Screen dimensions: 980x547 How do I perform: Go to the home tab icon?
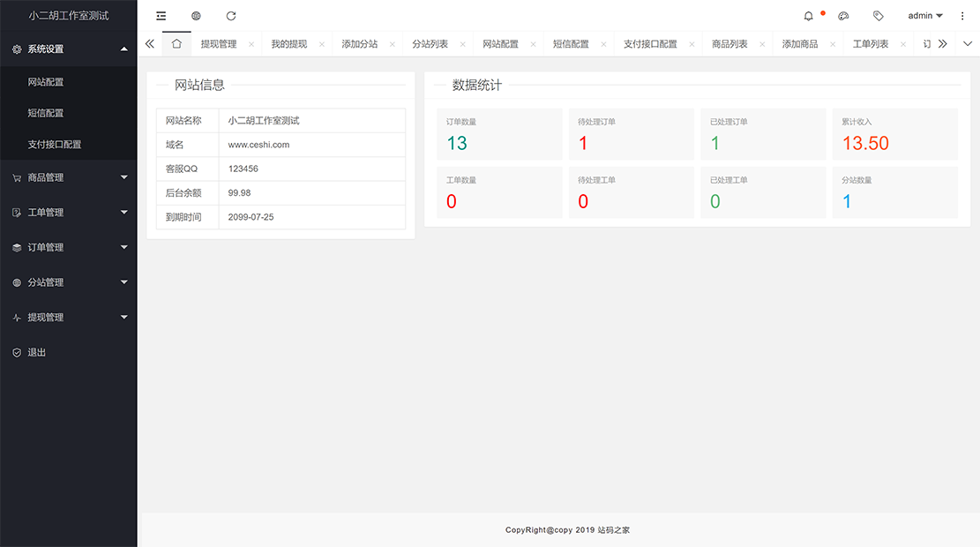(176, 43)
